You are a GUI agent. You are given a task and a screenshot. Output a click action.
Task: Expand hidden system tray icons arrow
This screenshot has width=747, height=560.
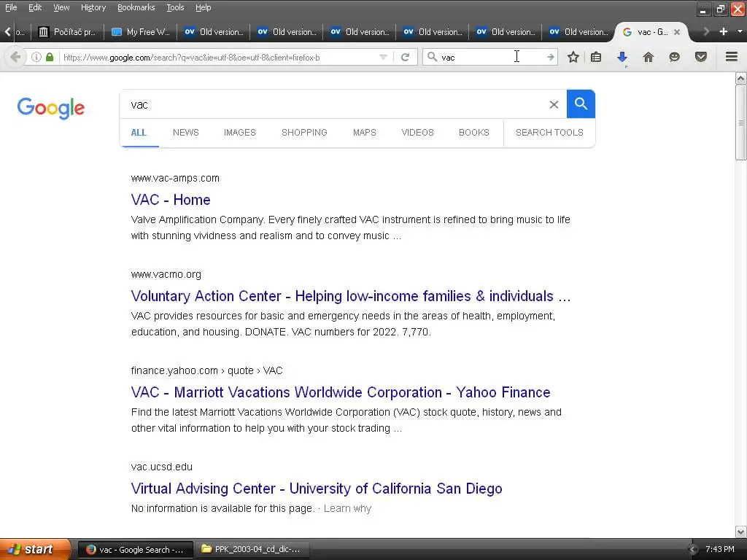[x=693, y=550]
